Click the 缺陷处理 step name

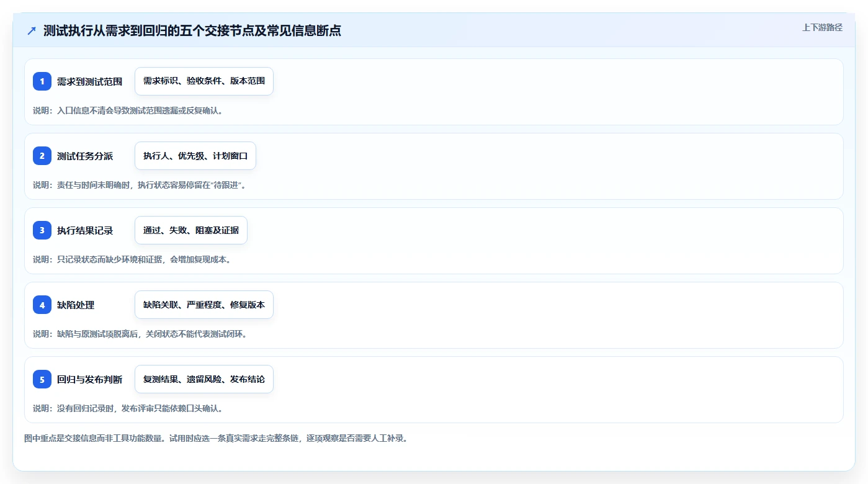tap(76, 305)
